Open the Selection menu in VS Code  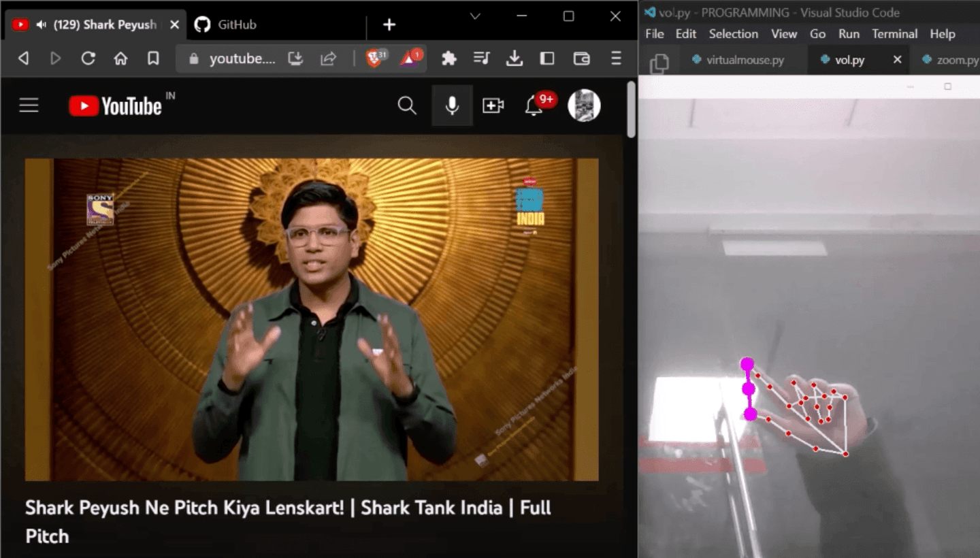(x=733, y=34)
